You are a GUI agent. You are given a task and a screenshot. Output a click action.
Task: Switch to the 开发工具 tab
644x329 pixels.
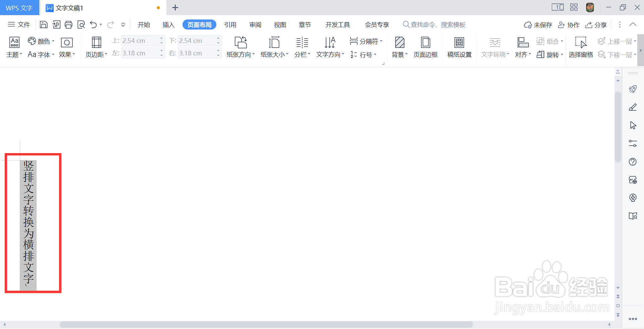(338, 25)
